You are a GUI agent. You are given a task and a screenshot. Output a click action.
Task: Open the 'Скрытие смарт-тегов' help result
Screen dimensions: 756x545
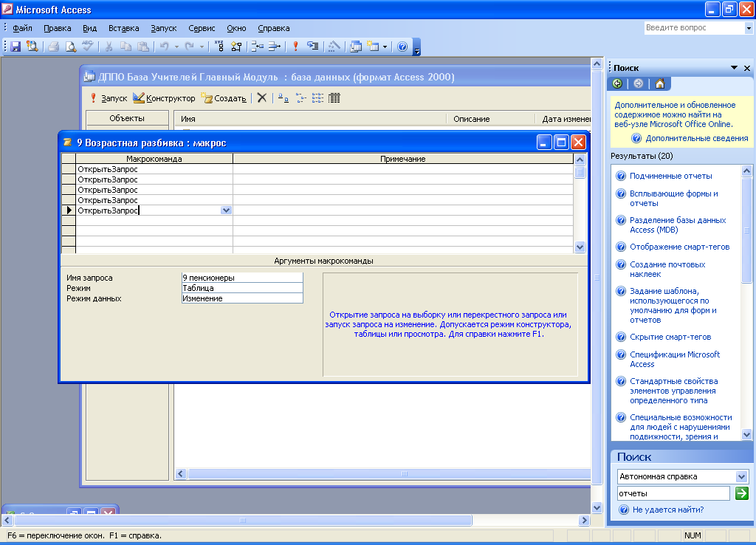[670, 337]
